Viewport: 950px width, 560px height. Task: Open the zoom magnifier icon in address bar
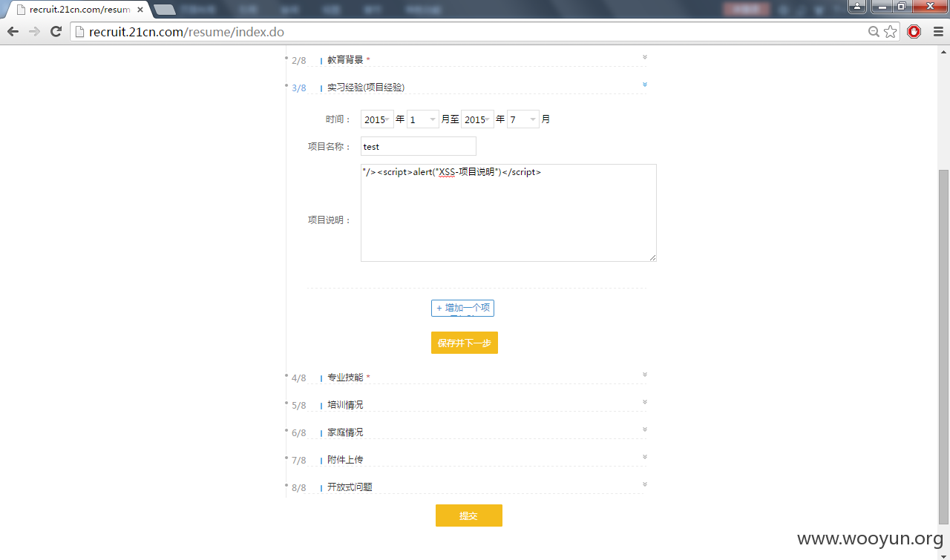click(874, 32)
